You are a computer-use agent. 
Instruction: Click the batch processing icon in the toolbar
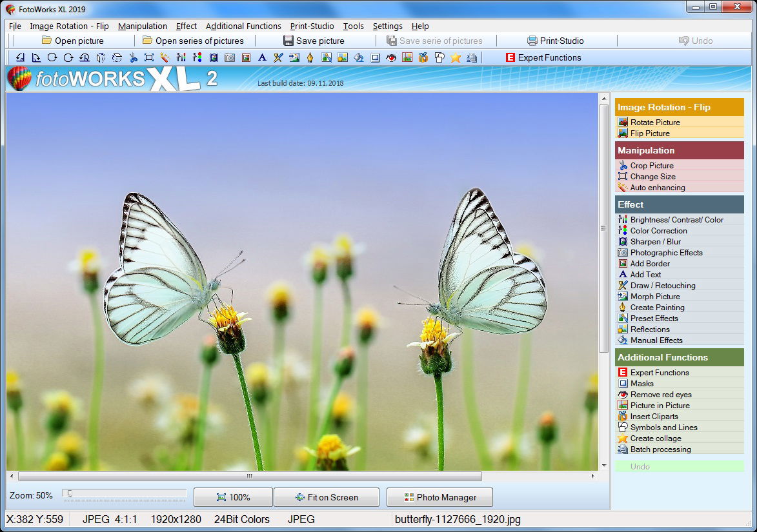(472, 58)
